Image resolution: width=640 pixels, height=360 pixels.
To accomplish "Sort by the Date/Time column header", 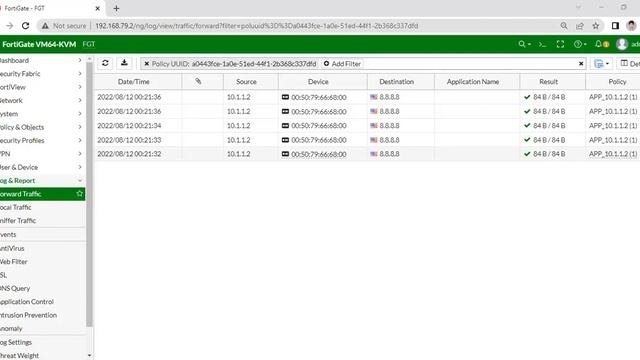I will [x=138, y=82].
